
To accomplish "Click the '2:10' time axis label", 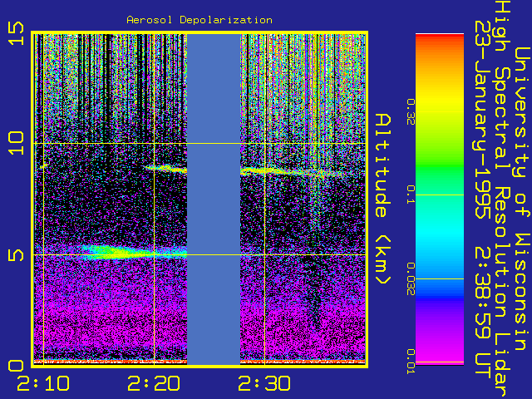I will click(x=43, y=384).
